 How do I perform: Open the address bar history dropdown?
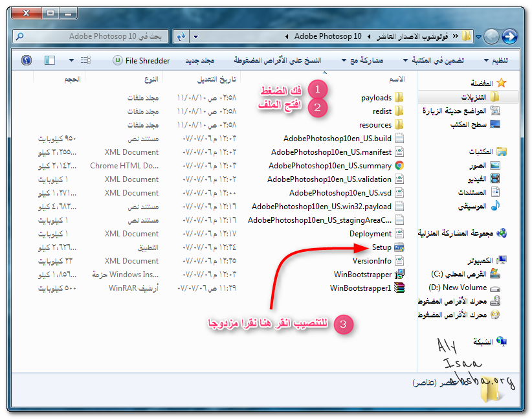[196, 36]
